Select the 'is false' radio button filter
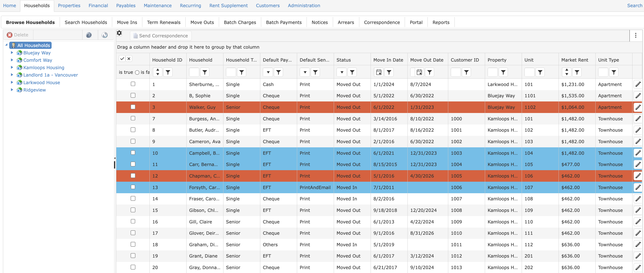This screenshot has width=644, height=273. (137, 73)
